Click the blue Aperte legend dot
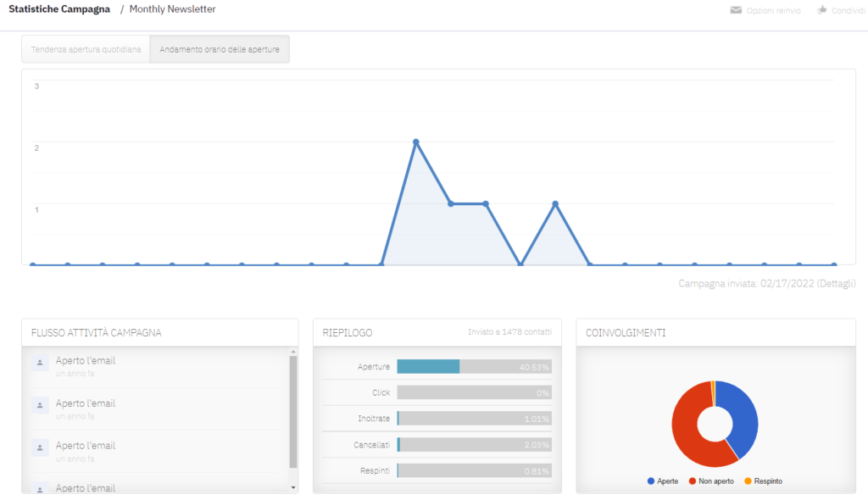The height and width of the screenshot is (500, 868). click(650, 481)
